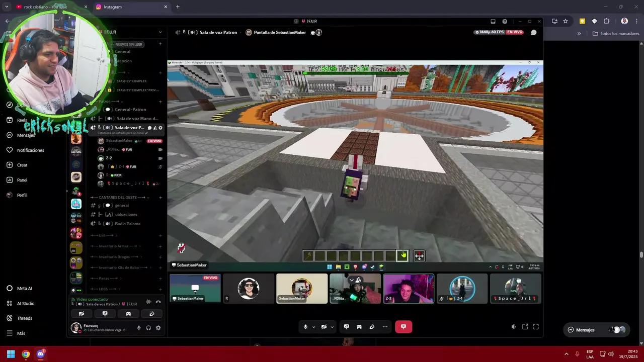This screenshot has height=362, width=644.
Task: Open Meta AI in Instagram sidebar
Action: (x=19, y=289)
